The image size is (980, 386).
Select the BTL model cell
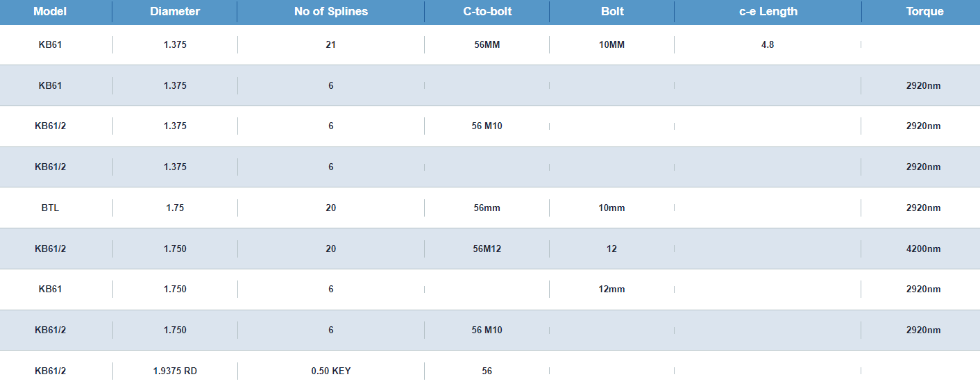click(50, 208)
